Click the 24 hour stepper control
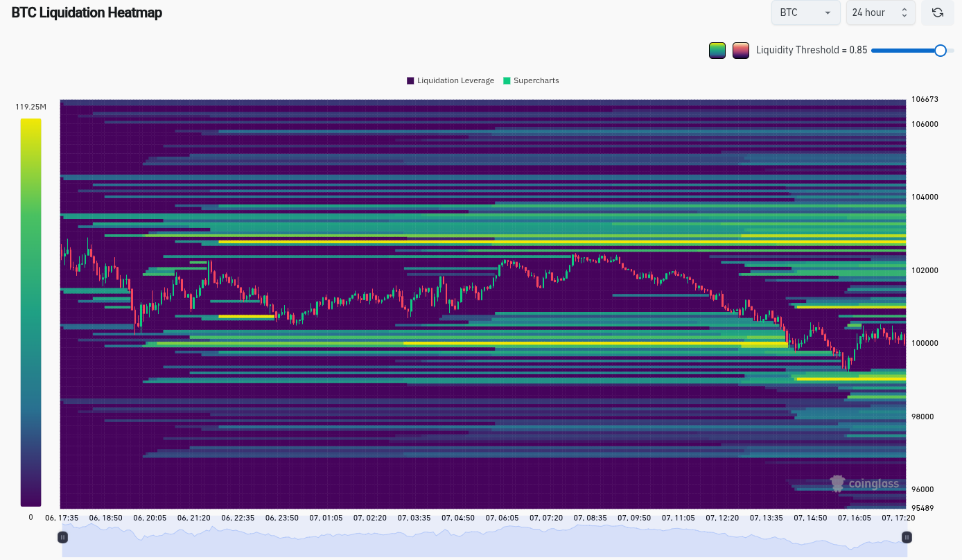Screen dimensions: 962x560 coord(904,12)
